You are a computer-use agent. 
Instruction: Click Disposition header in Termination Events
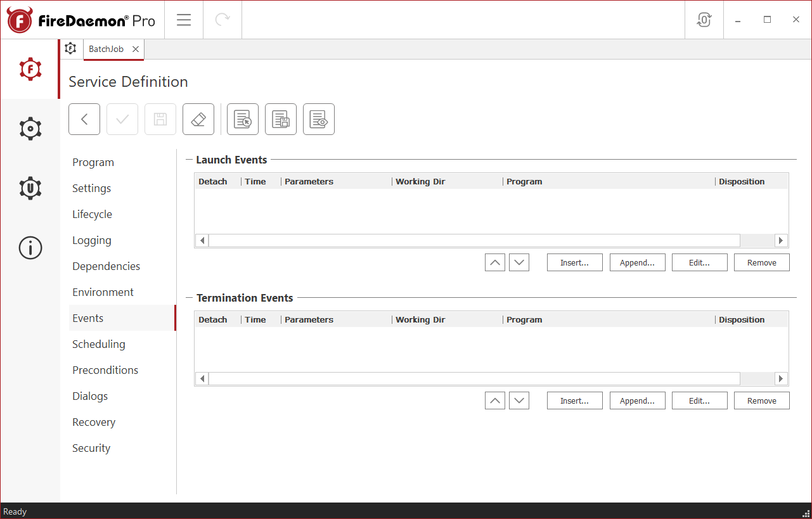point(752,320)
